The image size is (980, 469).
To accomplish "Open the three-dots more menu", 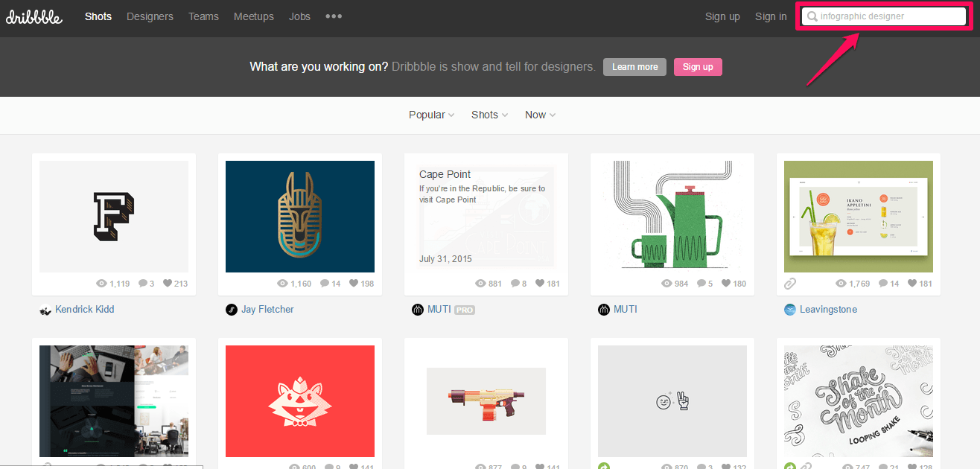I will [x=334, y=16].
